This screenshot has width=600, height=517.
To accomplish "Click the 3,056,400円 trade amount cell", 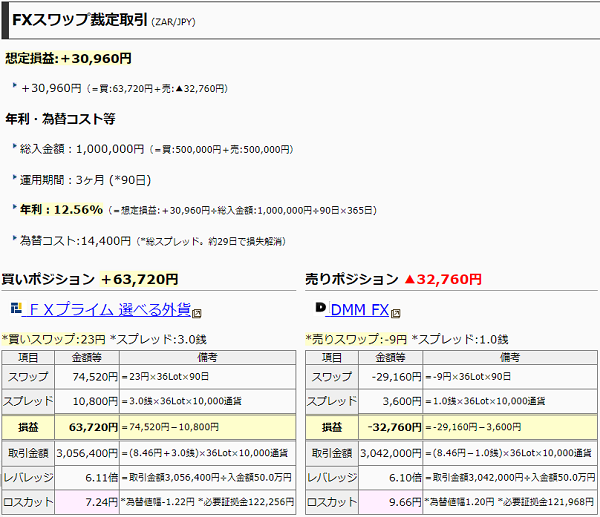I will pos(87,453).
